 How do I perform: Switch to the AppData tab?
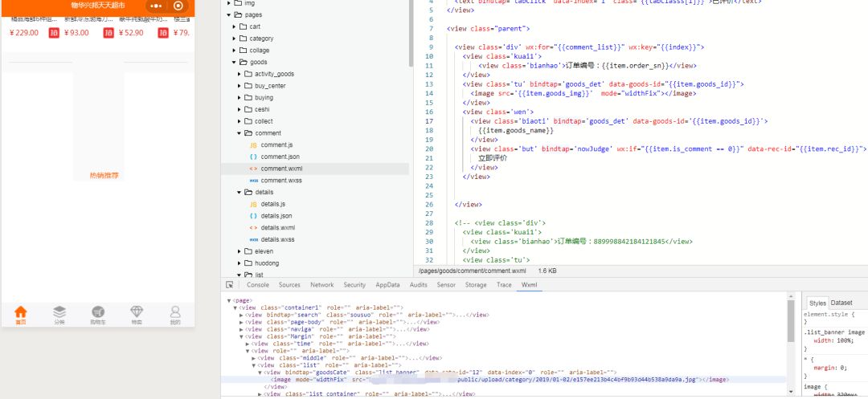pos(387,285)
